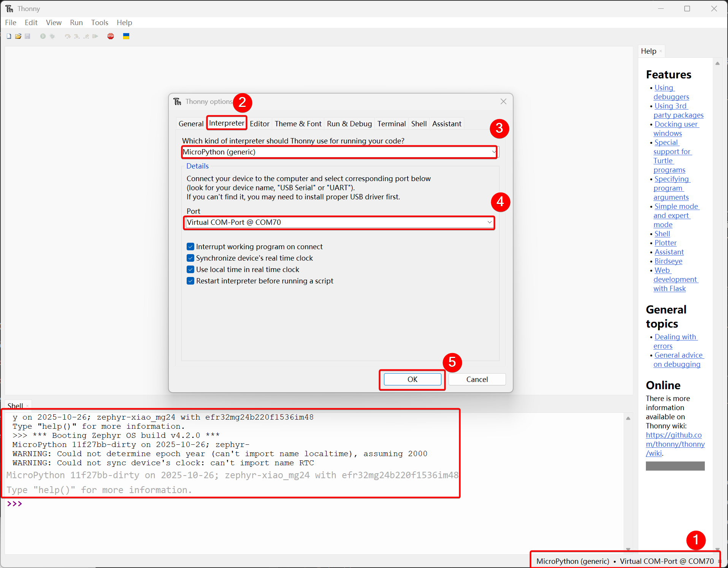728x568 pixels.
Task: Close the Thonny options dialog
Action: (503, 101)
